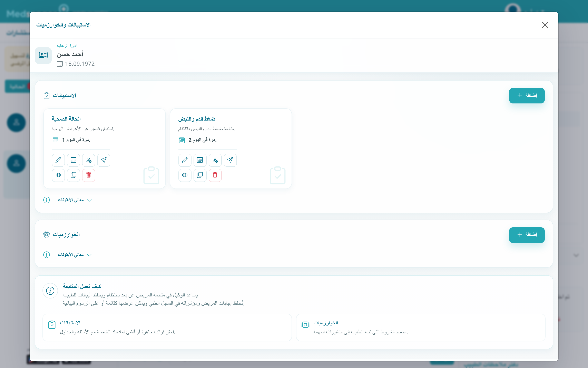Open user assignment icon in الحالة الصحية card
The height and width of the screenshot is (368, 588).
[89, 160]
